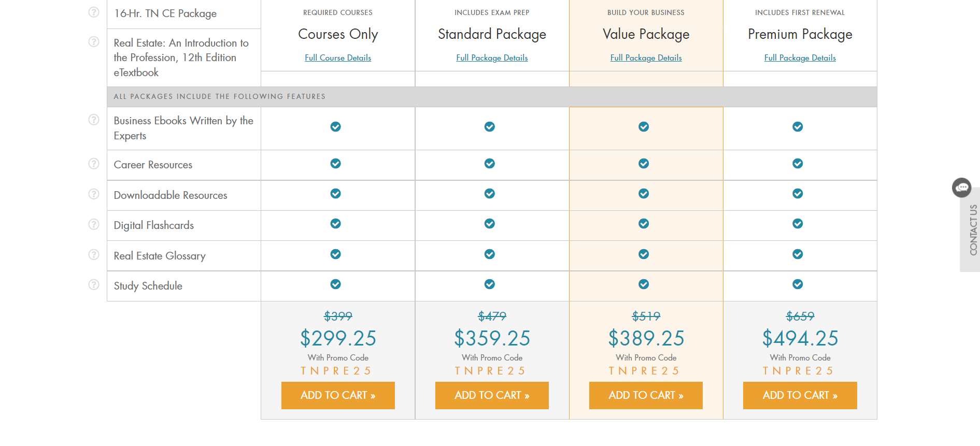The width and height of the screenshot is (980, 446).
Task: Click Business Ebooks checkmark under Courses Only
Action: click(x=336, y=126)
